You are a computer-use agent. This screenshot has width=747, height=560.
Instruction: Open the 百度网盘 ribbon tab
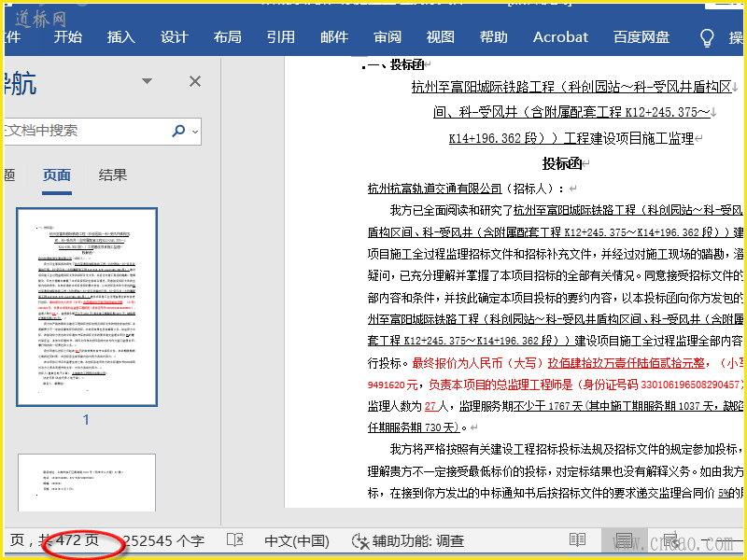641,37
